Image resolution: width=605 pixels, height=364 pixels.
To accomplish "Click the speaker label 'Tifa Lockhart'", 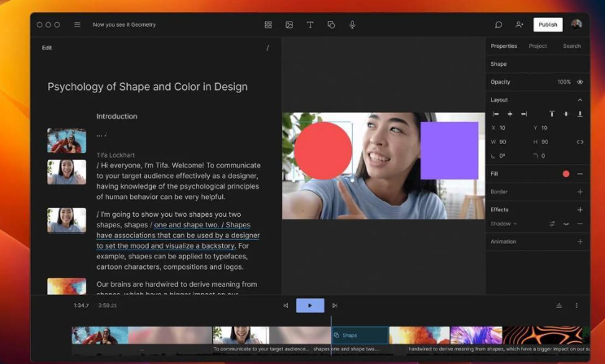I will click(115, 155).
